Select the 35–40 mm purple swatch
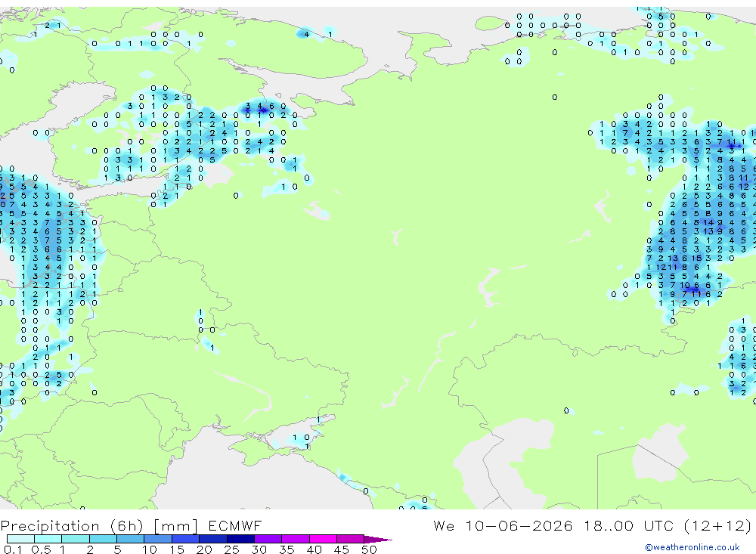Image resolution: width=756 pixels, height=554 pixels. [296, 539]
